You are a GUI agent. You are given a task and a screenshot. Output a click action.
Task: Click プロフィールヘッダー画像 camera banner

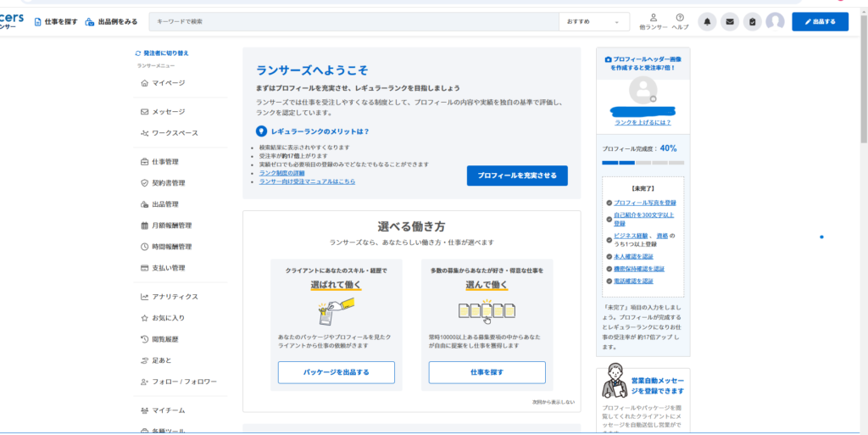tap(643, 63)
